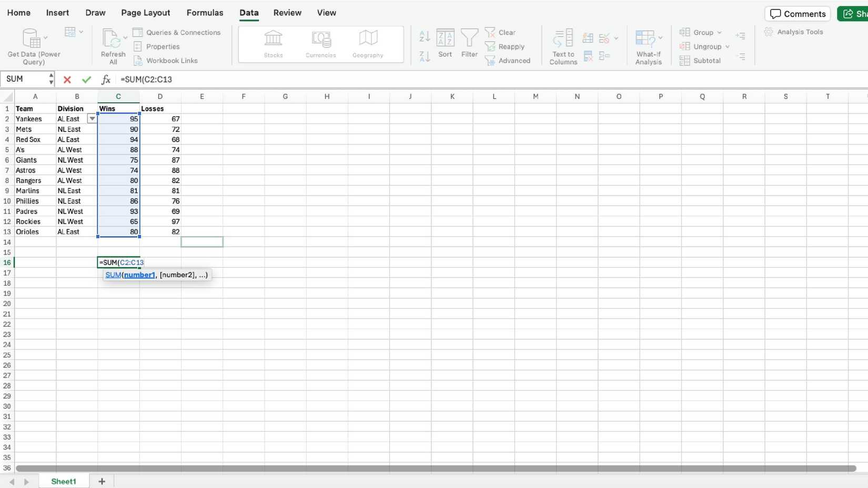
Task: Sort ascending A to Z
Action: tap(425, 36)
